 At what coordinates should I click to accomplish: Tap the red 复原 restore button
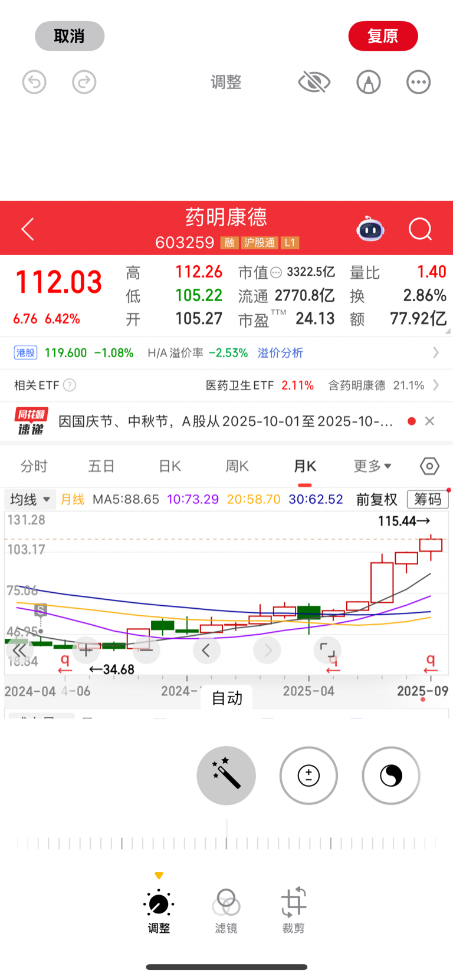pos(383,36)
